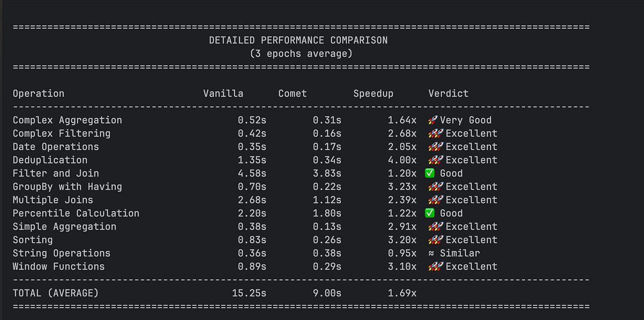
Task: Click the rocket emoji in Deduplication row
Action: coord(436,160)
